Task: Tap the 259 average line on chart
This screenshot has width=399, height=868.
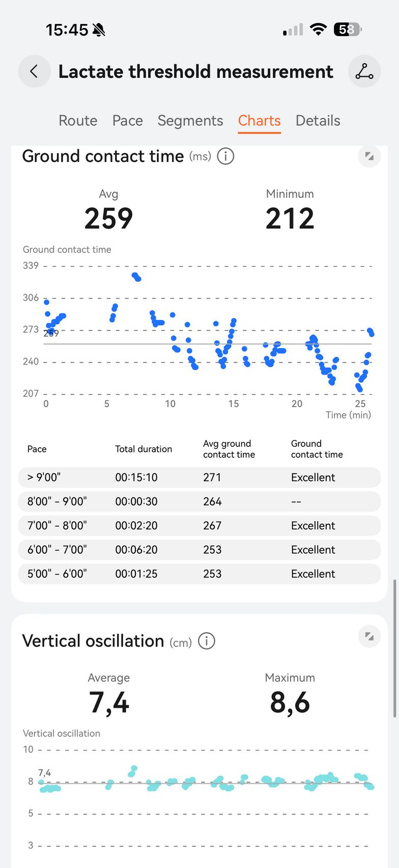Action: pos(204,344)
